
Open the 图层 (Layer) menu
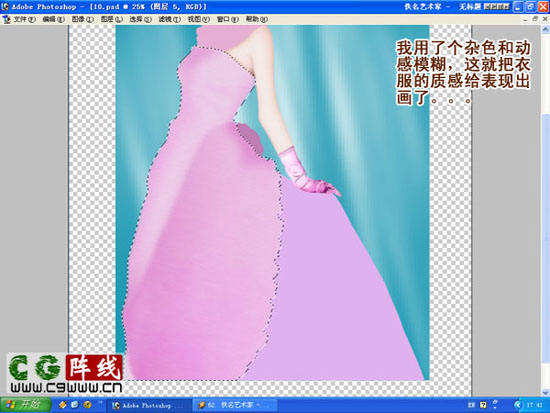[x=112, y=19]
